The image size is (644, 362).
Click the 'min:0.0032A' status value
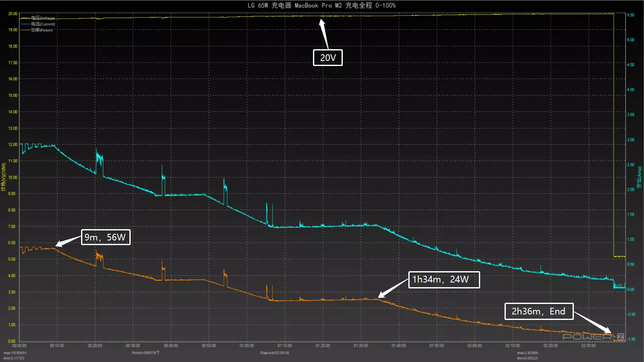(x=527, y=358)
